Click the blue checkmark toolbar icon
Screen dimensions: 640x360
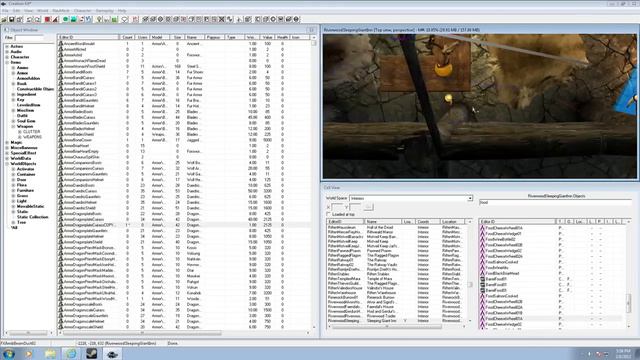pos(89,19)
